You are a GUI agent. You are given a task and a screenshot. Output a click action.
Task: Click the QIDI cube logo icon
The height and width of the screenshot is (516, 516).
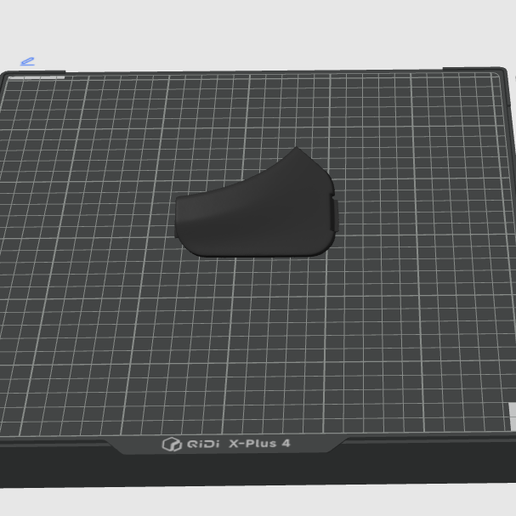(172, 444)
